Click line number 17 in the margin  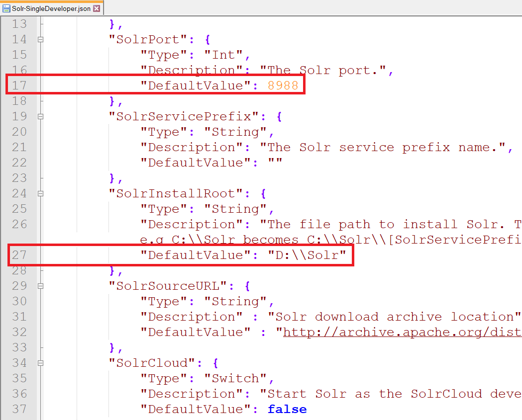click(x=19, y=85)
